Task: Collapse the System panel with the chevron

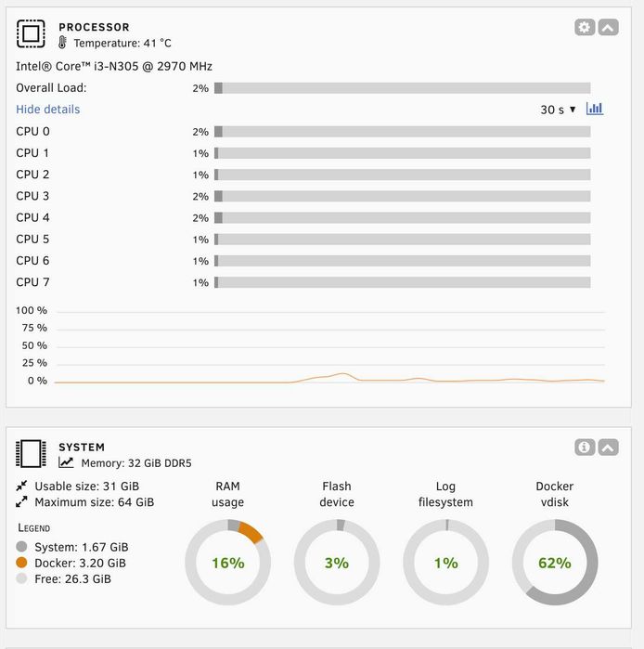Action: pyautogui.click(x=608, y=448)
